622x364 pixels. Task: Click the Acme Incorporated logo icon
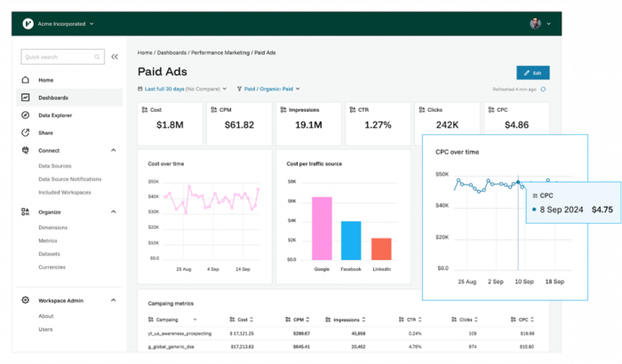click(x=29, y=23)
